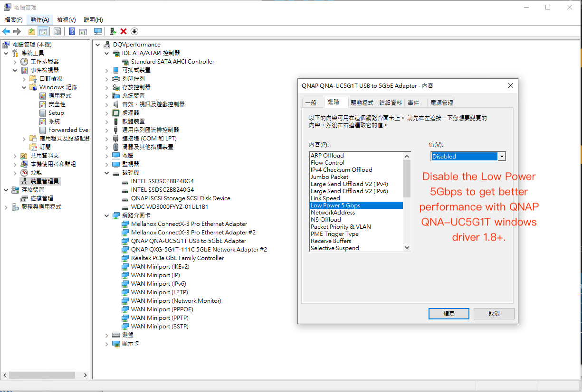Expand the 服務與應用程式 tree node
The width and height of the screenshot is (582, 392).
[x=6, y=207]
